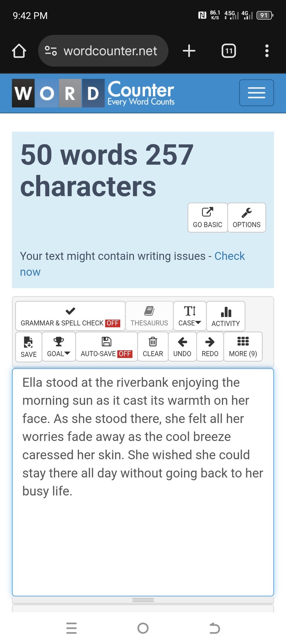The width and height of the screenshot is (286, 644).
Task: Switch to Go Basic mode
Action: [207, 218]
